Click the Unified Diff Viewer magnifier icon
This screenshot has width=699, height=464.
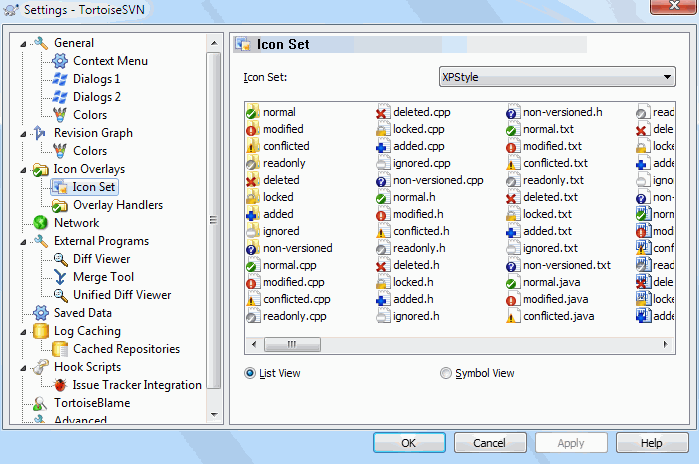(x=60, y=295)
